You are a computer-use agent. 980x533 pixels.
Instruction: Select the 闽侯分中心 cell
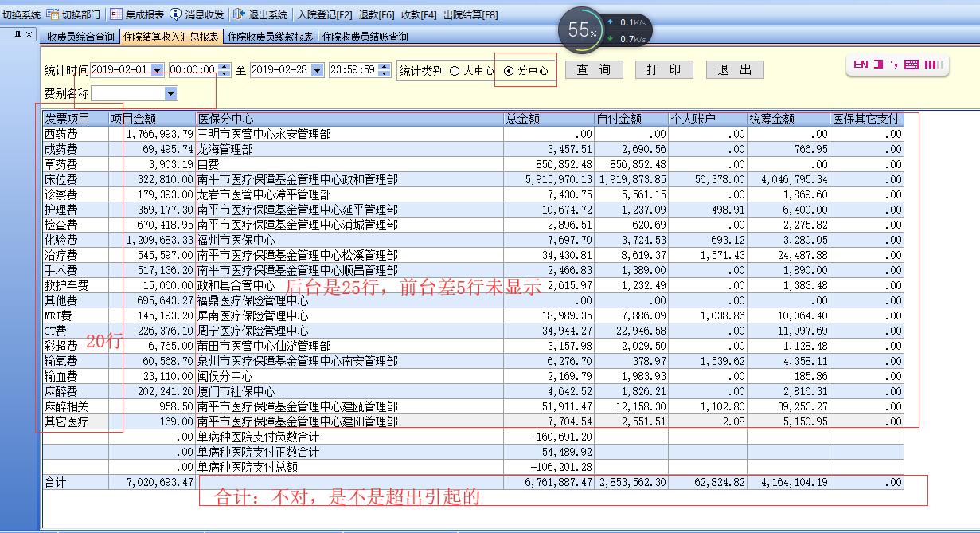349,376
